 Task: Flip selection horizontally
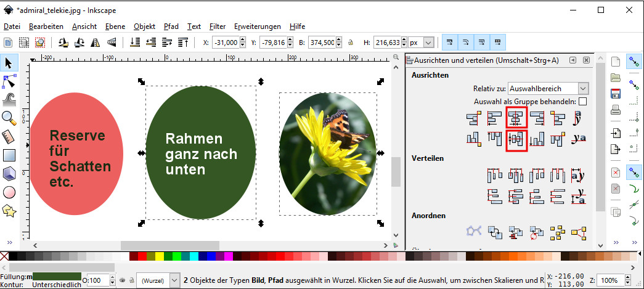[96, 43]
